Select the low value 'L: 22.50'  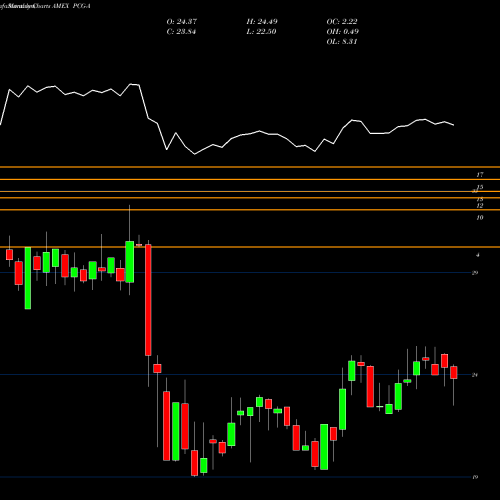[x=261, y=32]
